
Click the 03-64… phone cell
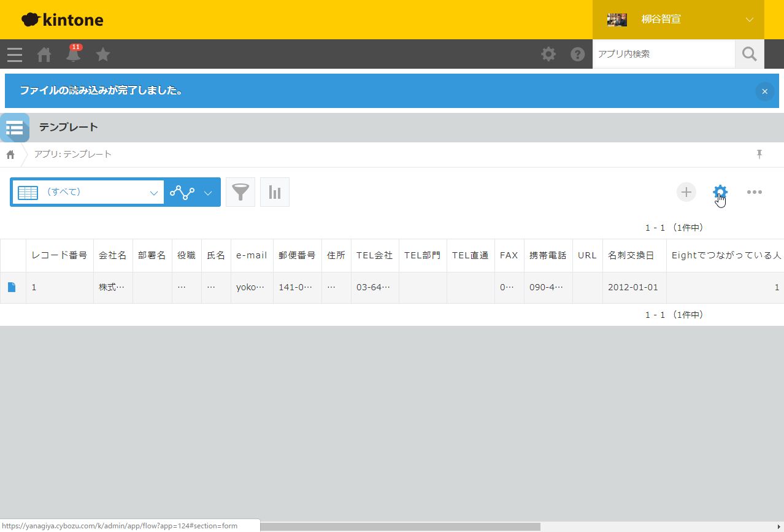(x=375, y=287)
